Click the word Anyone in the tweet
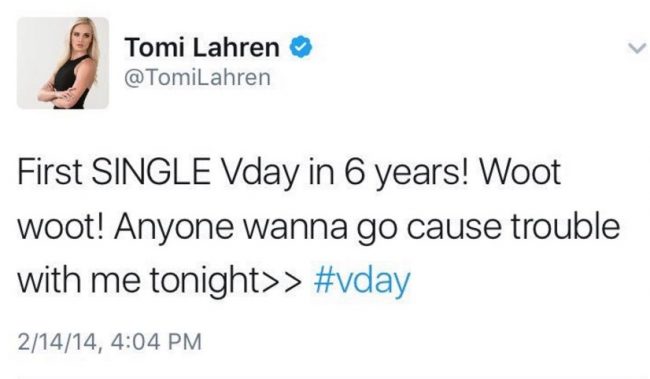Screen dimensions: 650x379 (x=174, y=229)
